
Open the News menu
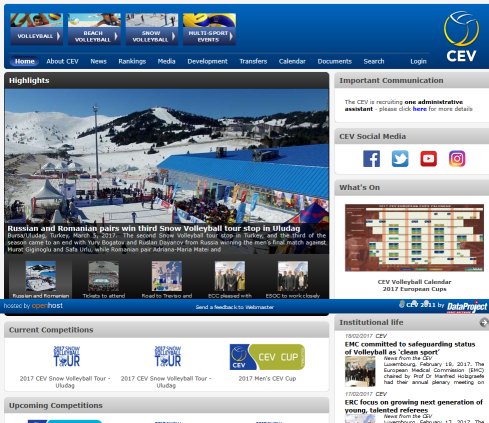[x=98, y=61]
